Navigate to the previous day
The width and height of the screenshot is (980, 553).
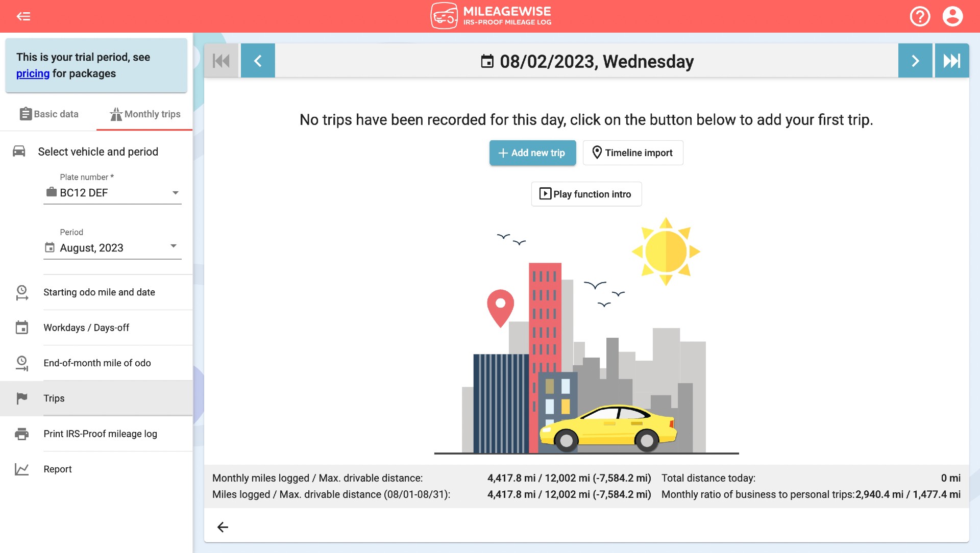tap(257, 61)
